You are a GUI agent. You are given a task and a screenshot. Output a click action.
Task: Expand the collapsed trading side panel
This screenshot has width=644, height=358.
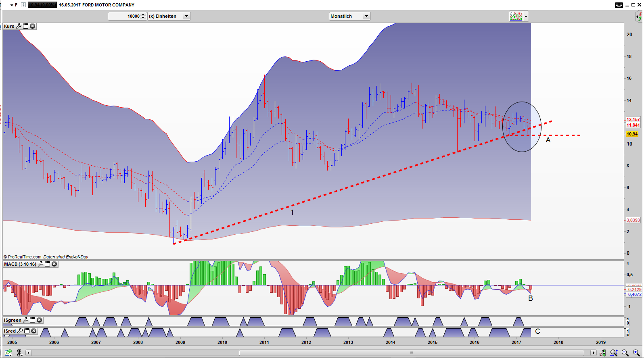tap(639, 16)
